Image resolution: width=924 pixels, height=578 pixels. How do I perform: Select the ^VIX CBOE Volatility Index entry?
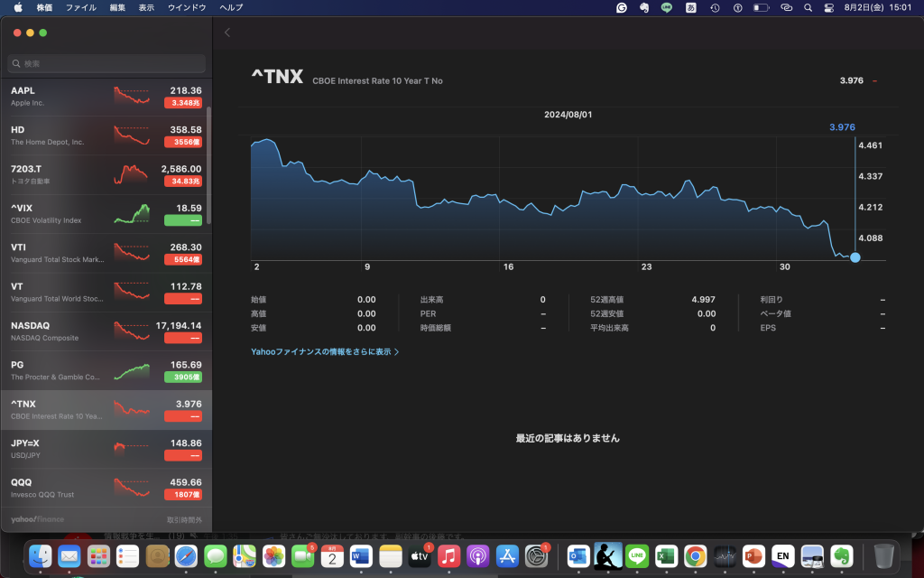[x=106, y=214]
